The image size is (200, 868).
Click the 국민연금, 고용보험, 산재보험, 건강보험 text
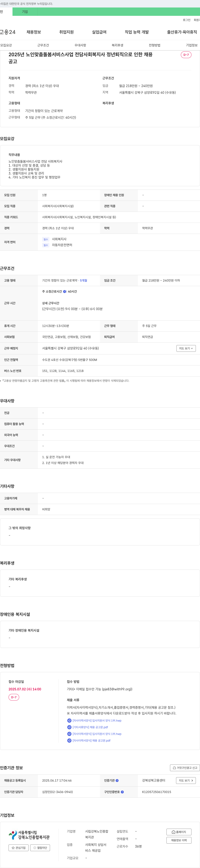pyautogui.click(x=66, y=337)
